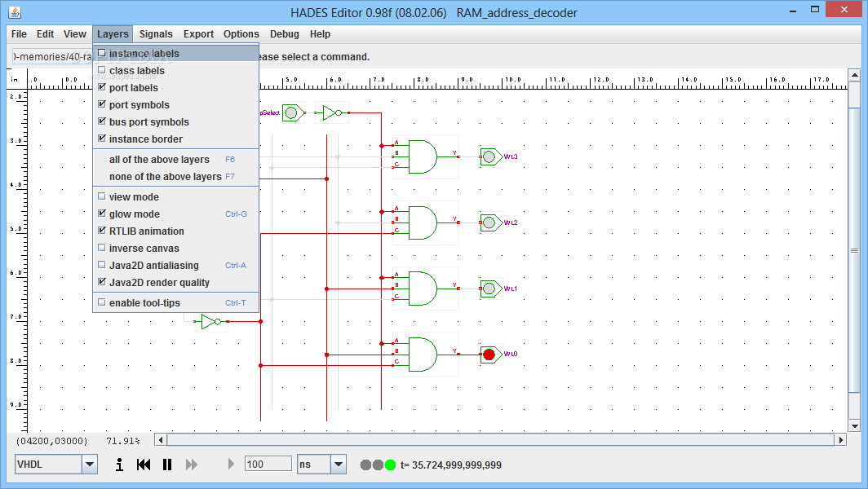Turn on Java2D antialiasing
Viewport: 868px width, 489px height.
click(175, 266)
